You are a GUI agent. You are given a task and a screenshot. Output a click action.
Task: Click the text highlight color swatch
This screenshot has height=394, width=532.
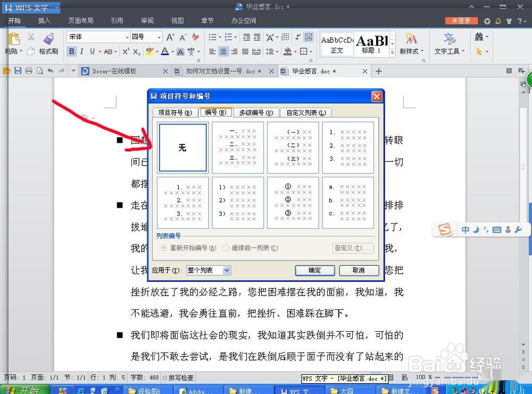[x=149, y=51]
